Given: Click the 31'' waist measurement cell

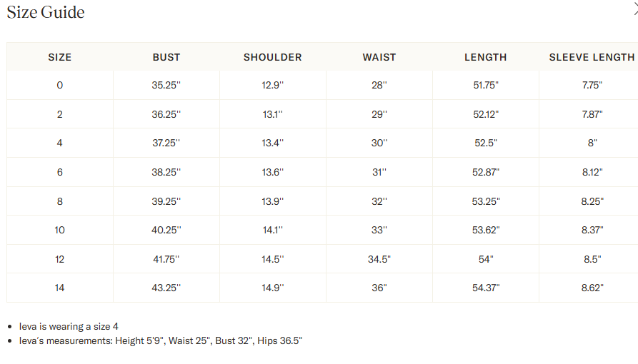Looking at the screenshot, I should 379,172.
